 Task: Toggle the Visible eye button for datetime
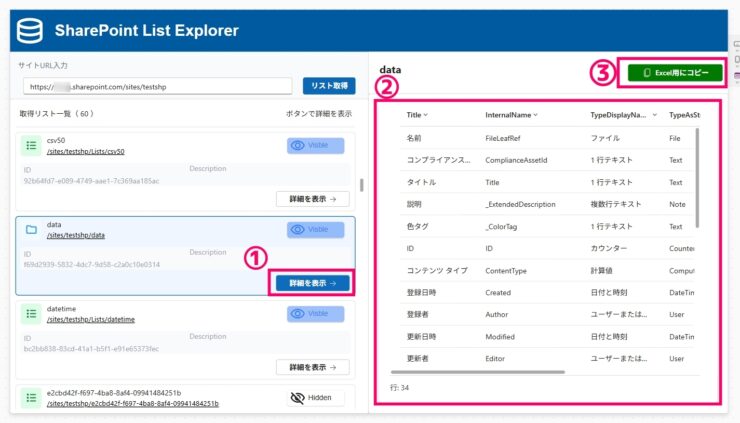pyautogui.click(x=315, y=314)
